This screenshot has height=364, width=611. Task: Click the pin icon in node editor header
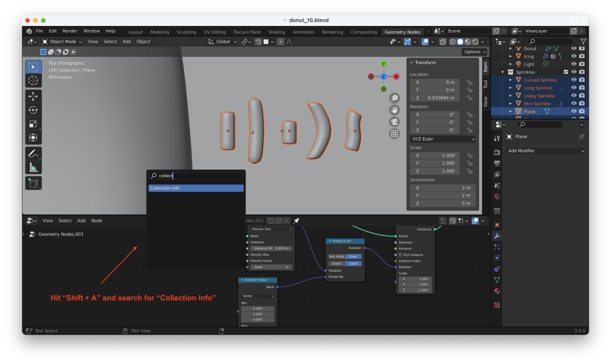[296, 221]
